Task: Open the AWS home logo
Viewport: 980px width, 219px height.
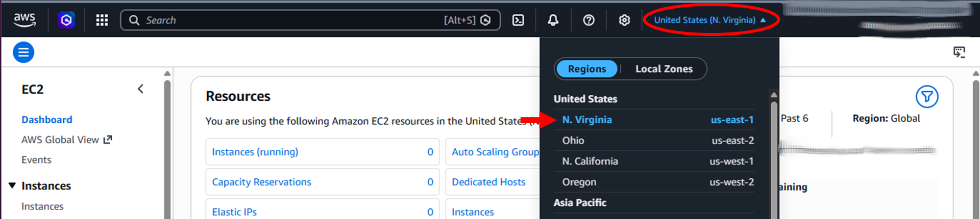Action: (24, 20)
